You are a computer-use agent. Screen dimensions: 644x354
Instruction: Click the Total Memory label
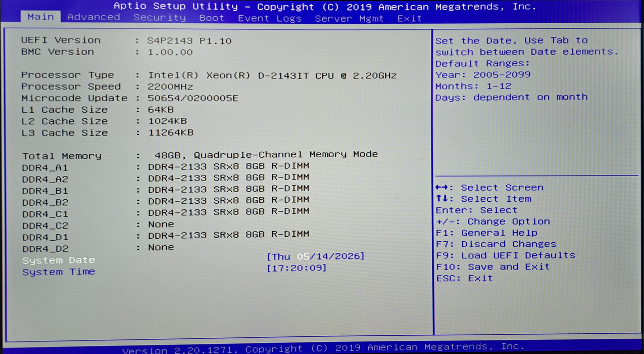pos(62,156)
